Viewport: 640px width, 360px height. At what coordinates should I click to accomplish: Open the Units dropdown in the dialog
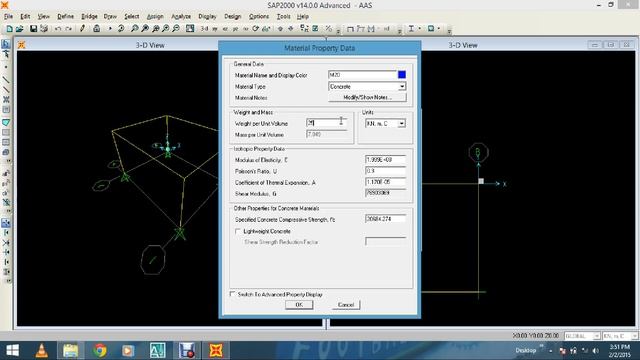click(402, 123)
